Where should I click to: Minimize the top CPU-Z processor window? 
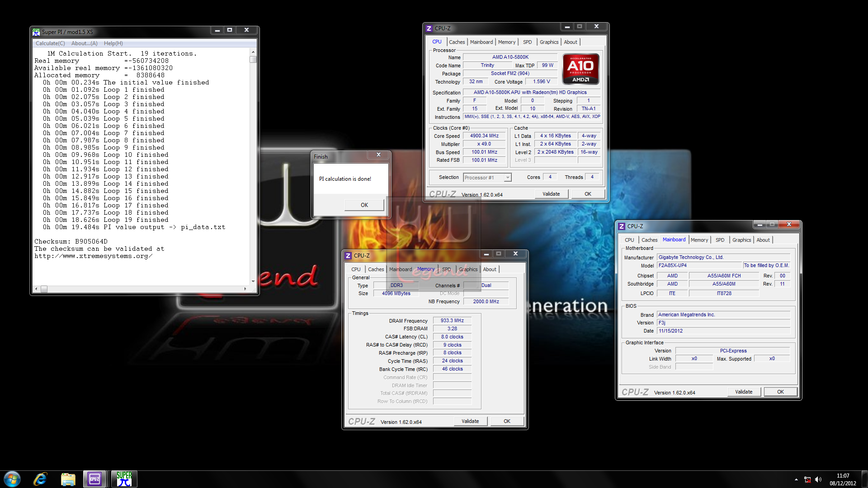[x=567, y=27]
